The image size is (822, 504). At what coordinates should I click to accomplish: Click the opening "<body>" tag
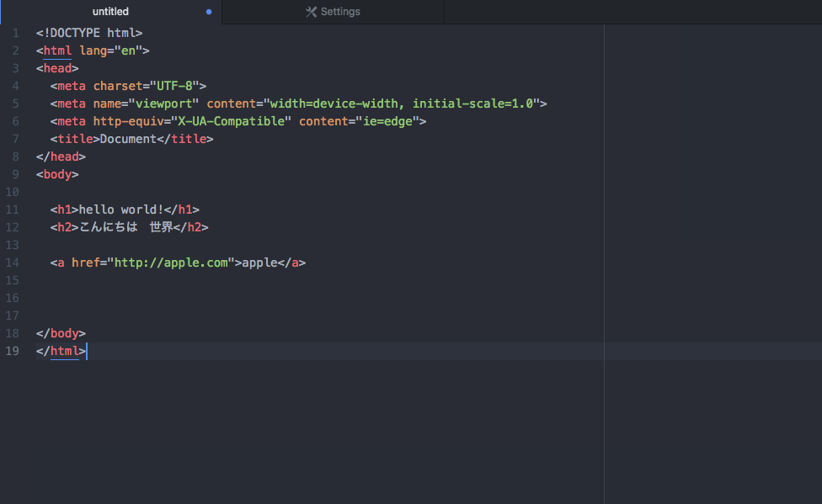tap(57, 174)
